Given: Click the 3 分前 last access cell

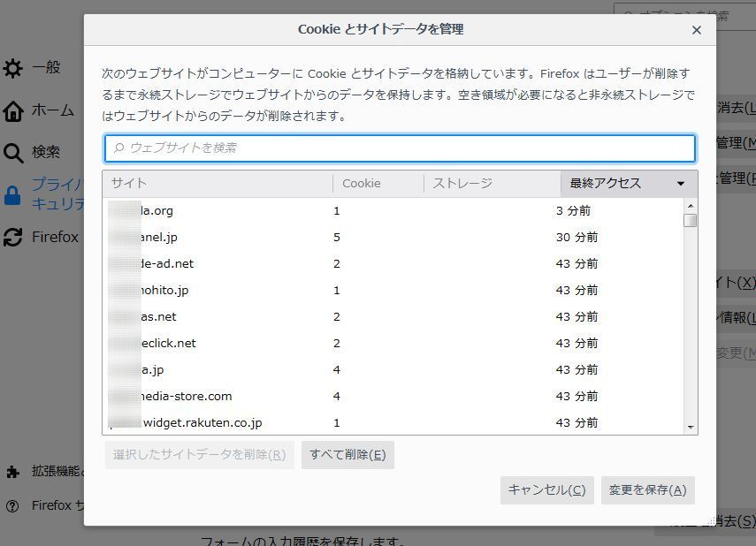Looking at the screenshot, I should (573, 210).
